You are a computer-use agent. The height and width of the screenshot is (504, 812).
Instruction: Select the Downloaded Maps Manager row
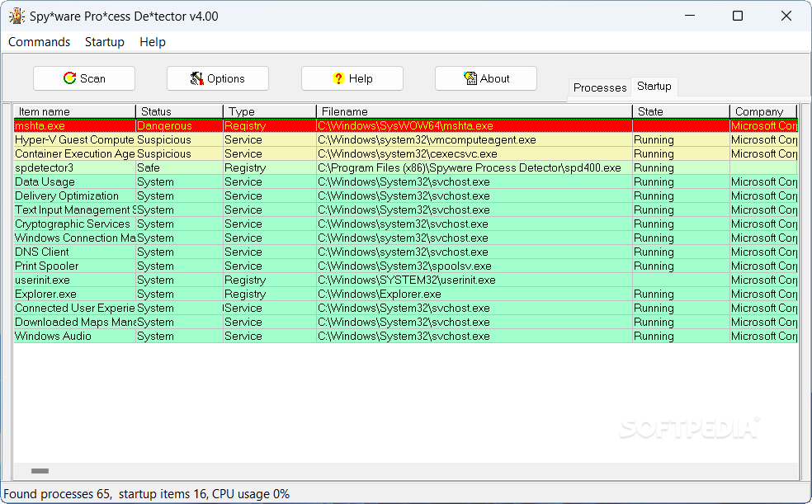405,322
